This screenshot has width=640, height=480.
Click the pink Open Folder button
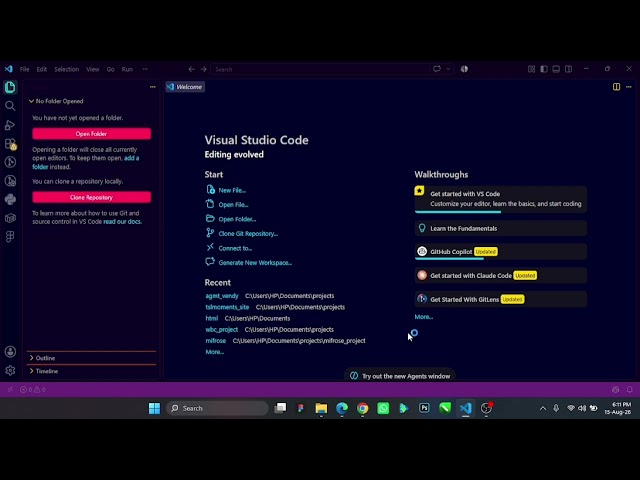[x=91, y=134]
